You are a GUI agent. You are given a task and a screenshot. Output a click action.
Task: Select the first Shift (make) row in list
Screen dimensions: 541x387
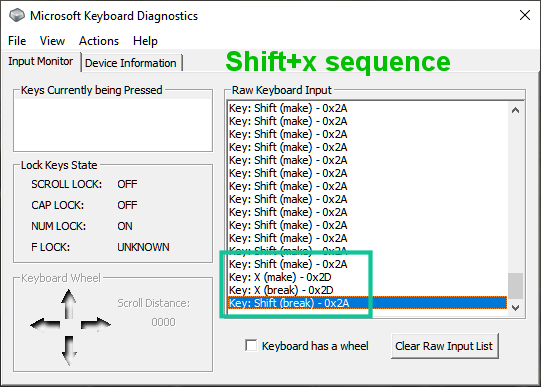click(x=367, y=108)
